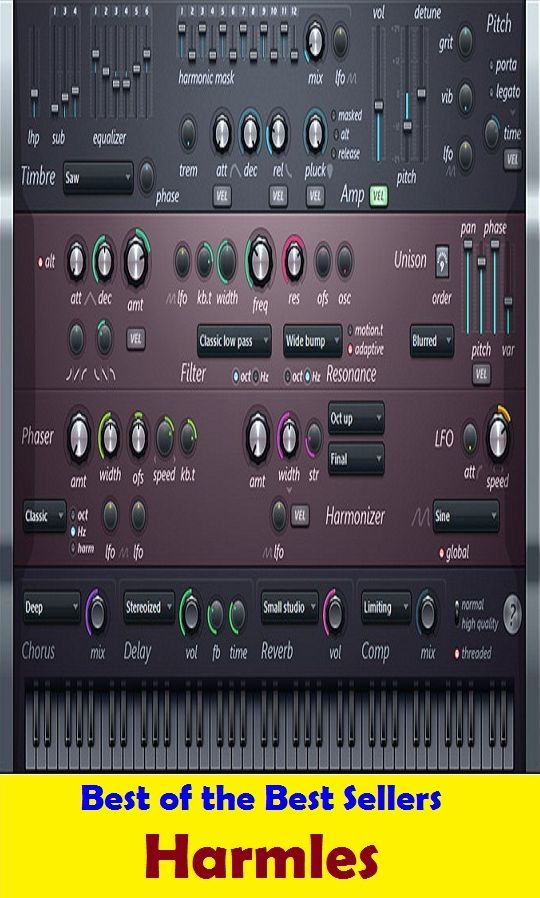Toggle the threaded option
540x898 pixels.
click(457, 653)
